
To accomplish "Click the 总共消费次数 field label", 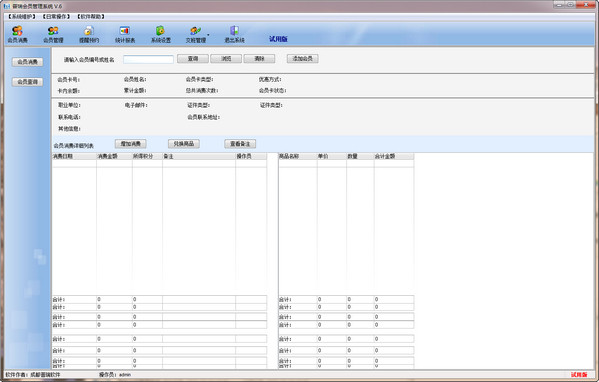I will click(202, 91).
